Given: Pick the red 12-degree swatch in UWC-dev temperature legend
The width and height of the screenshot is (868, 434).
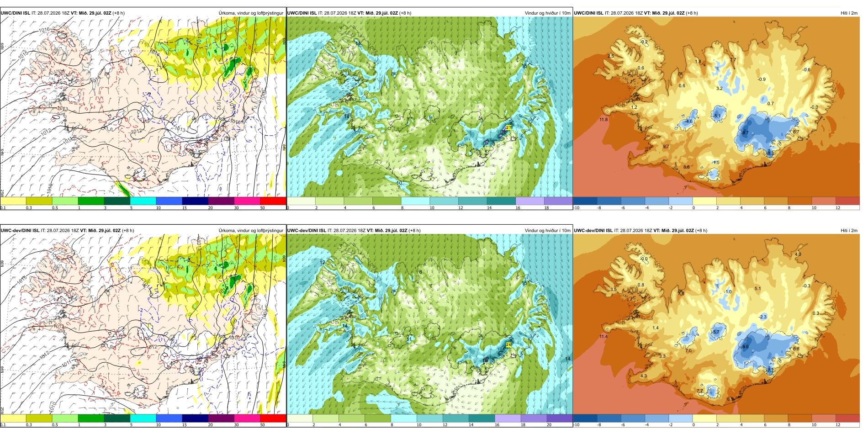Looking at the screenshot, I should [847, 418].
